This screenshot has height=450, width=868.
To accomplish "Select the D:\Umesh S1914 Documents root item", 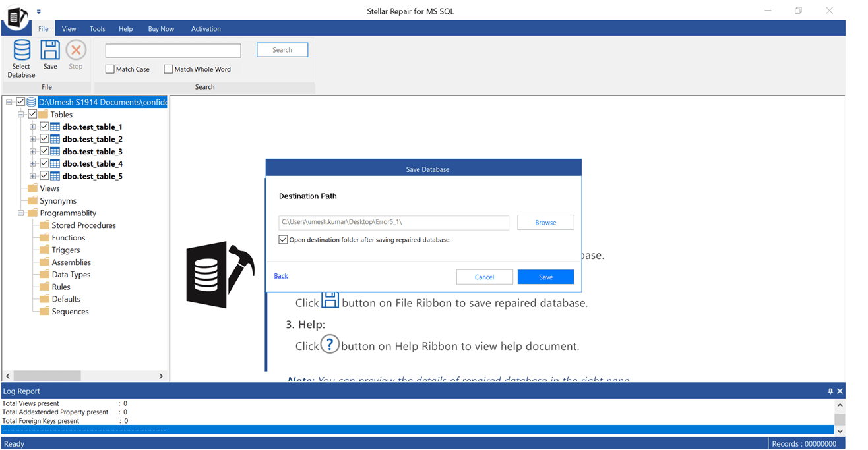I will click(103, 102).
